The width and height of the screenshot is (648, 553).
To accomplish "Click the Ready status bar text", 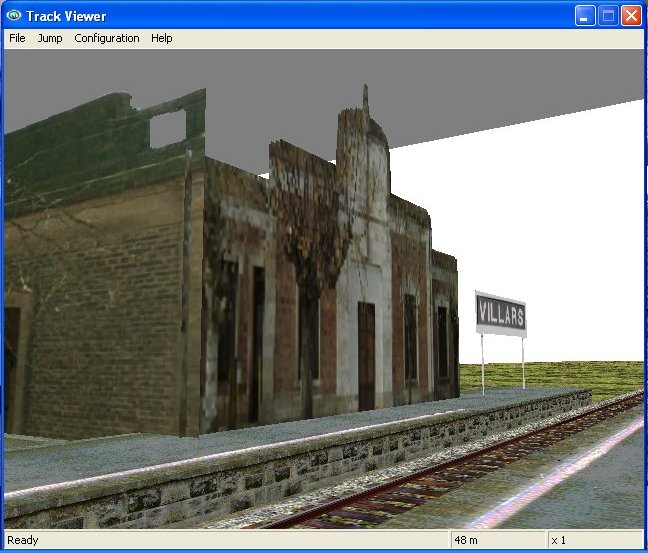I will click(23, 540).
